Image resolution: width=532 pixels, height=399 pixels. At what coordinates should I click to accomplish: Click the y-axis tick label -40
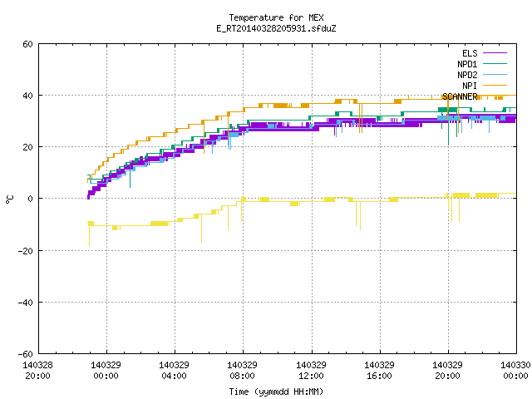tap(26, 303)
